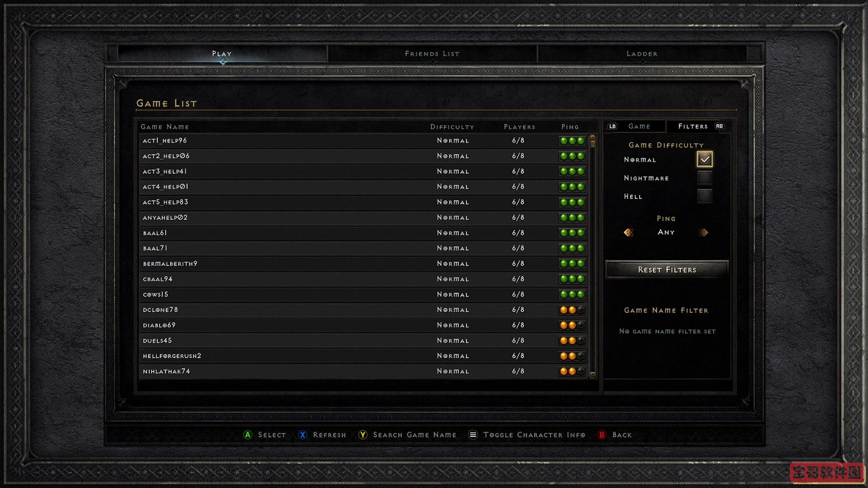
Task: Click orange ping indicator of NIHLATHAK74
Action: (572, 371)
